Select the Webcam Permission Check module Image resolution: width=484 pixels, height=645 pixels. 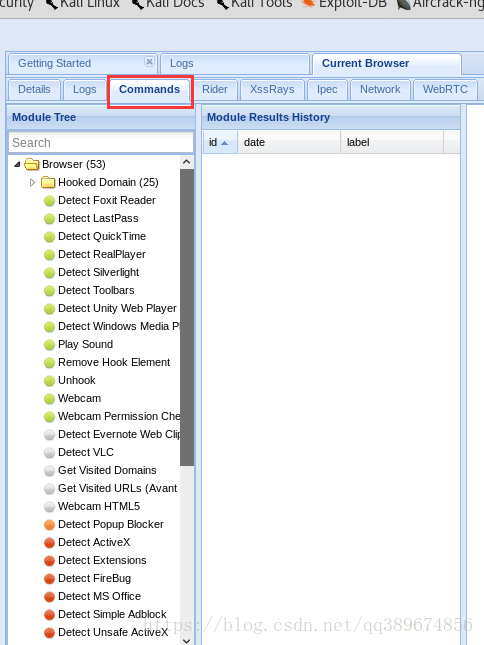point(118,416)
